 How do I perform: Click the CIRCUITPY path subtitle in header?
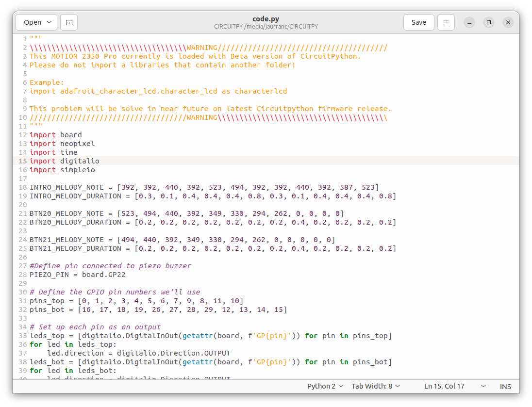coord(266,27)
